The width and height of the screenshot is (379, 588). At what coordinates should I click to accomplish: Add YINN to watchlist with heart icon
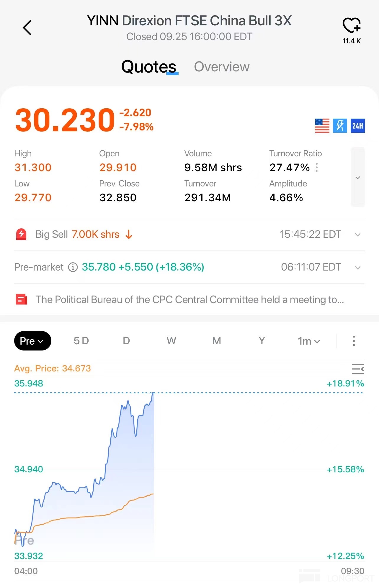point(351,26)
